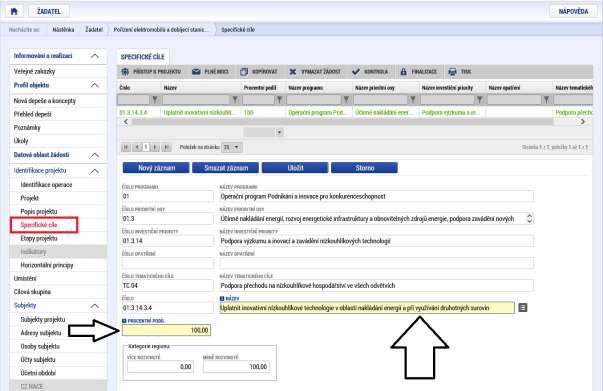Viewport: 603px width, 391px height.
Task: Open Přístup k projektu toolbar icon
Action: [x=125, y=72]
